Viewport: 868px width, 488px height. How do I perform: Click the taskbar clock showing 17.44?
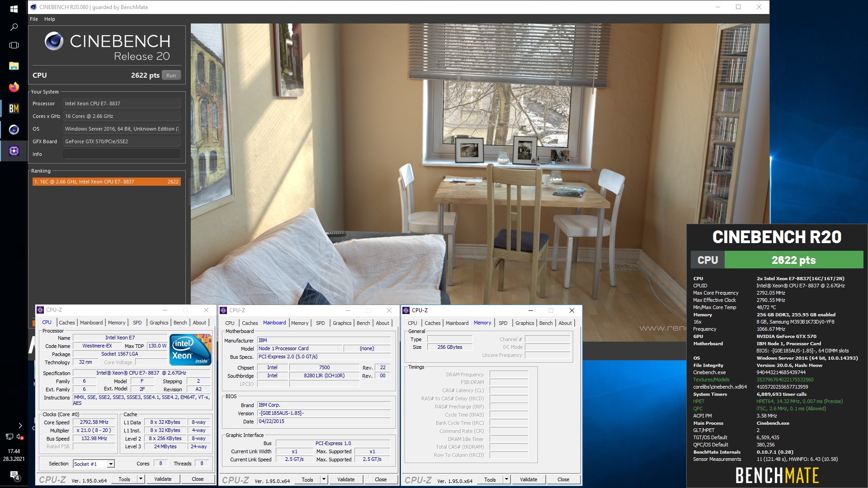(x=14, y=455)
